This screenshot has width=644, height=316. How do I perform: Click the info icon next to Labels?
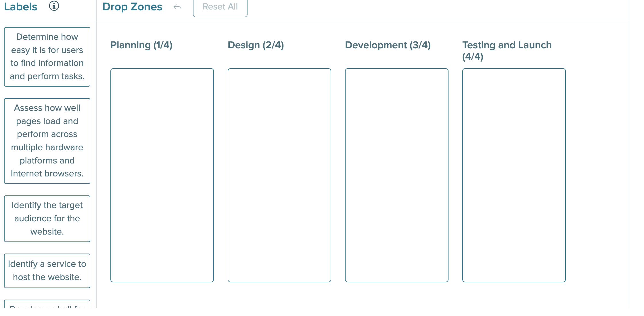pyautogui.click(x=54, y=6)
